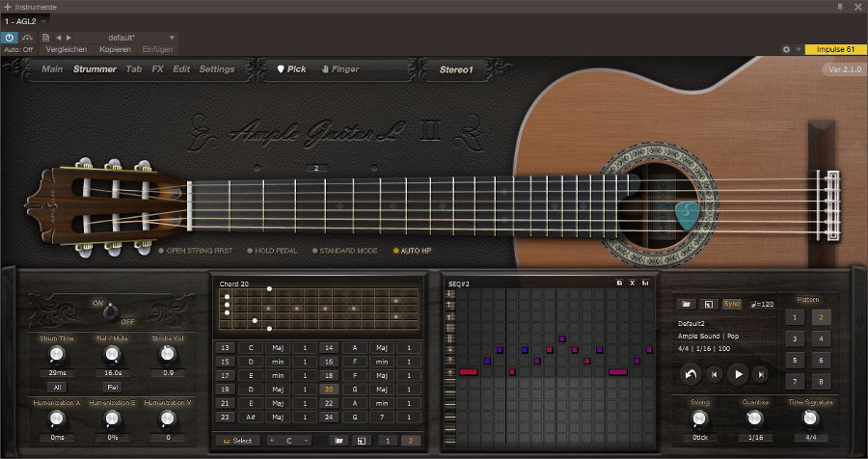Adjust the Quantize knob
Viewport: 868px width, 459px height.
755,418
